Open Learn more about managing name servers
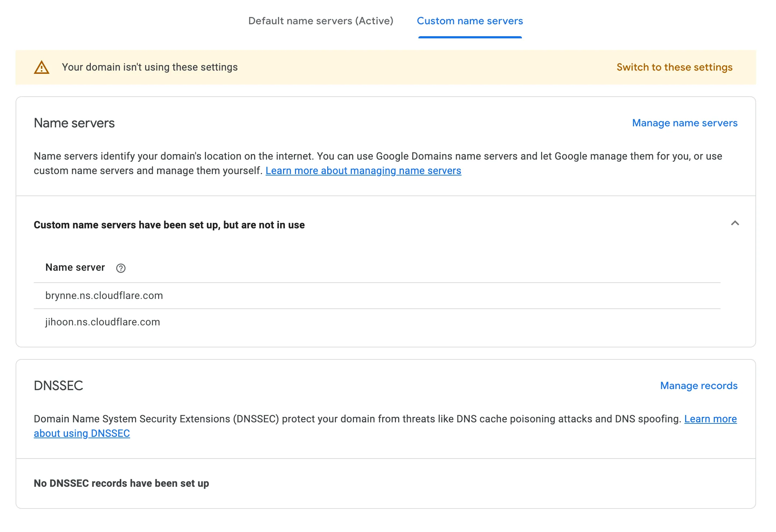The height and width of the screenshot is (532, 776). (363, 171)
